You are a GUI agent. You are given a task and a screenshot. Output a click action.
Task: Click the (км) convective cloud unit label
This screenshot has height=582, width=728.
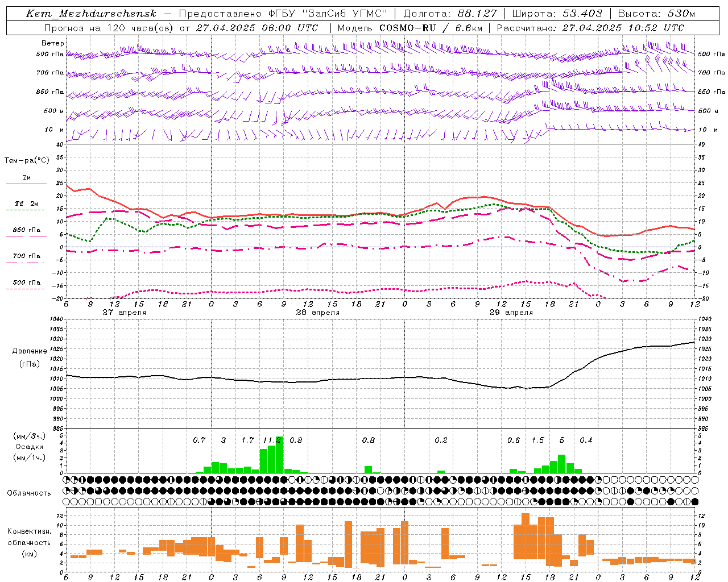tap(29, 554)
